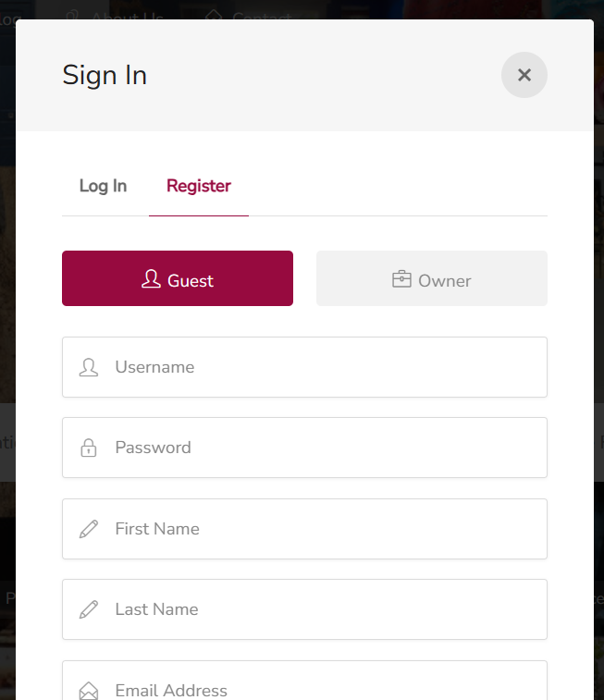Click the envelope icon beside Email Address
The image size is (604, 700).
pos(89,690)
